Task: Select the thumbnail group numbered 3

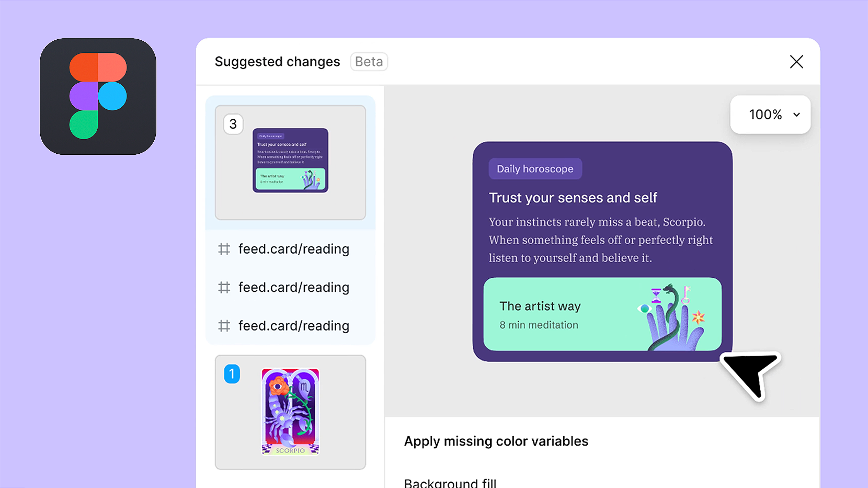Action: [290, 163]
